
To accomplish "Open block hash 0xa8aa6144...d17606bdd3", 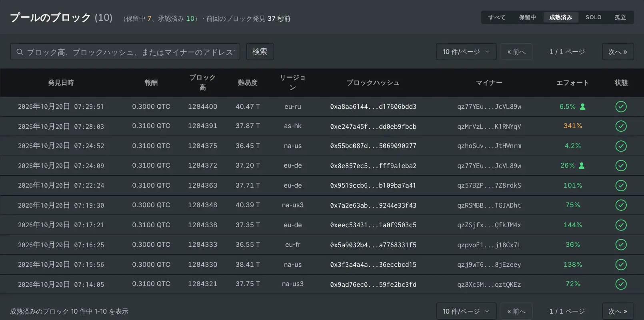I will click(x=373, y=107).
